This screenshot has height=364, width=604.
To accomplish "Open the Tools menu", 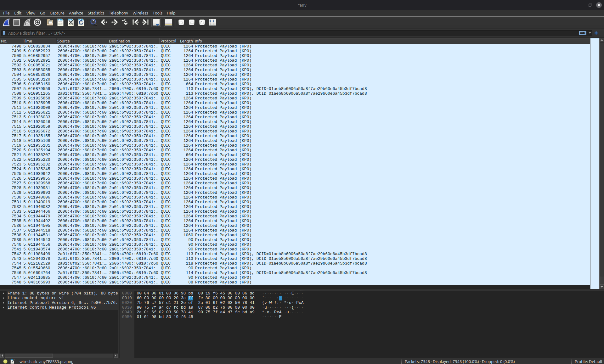I will tap(157, 13).
